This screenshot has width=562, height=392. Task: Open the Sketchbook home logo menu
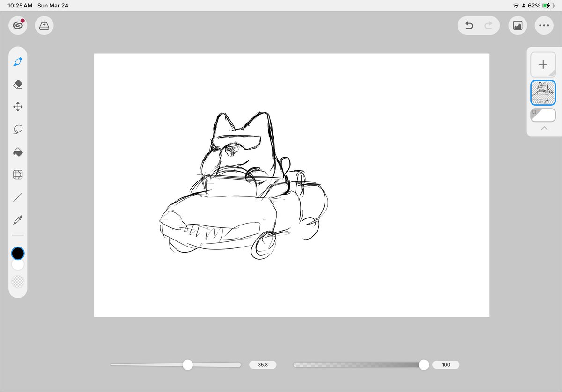click(18, 25)
